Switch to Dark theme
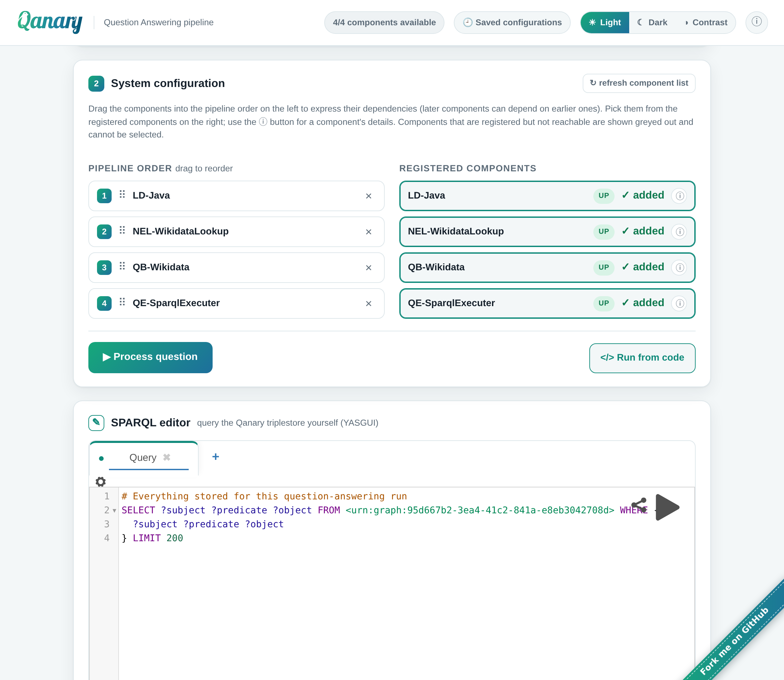 [x=652, y=22]
